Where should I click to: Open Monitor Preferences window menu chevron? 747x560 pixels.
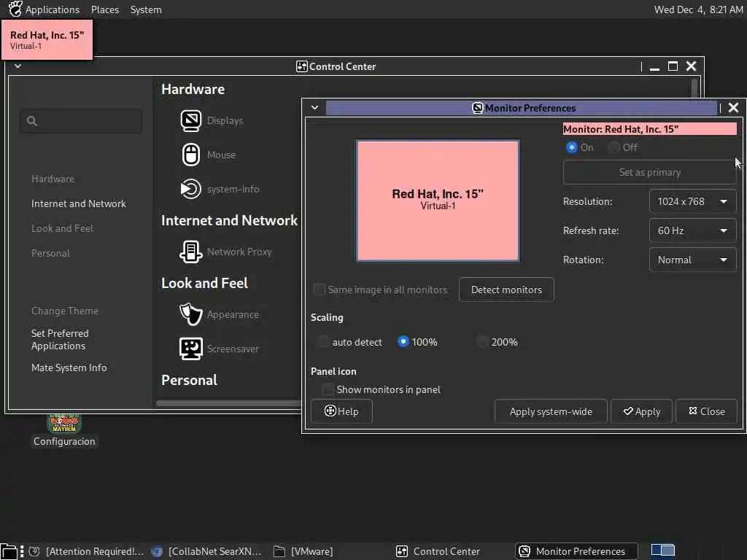pyautogui.click(x=315, y=108)
